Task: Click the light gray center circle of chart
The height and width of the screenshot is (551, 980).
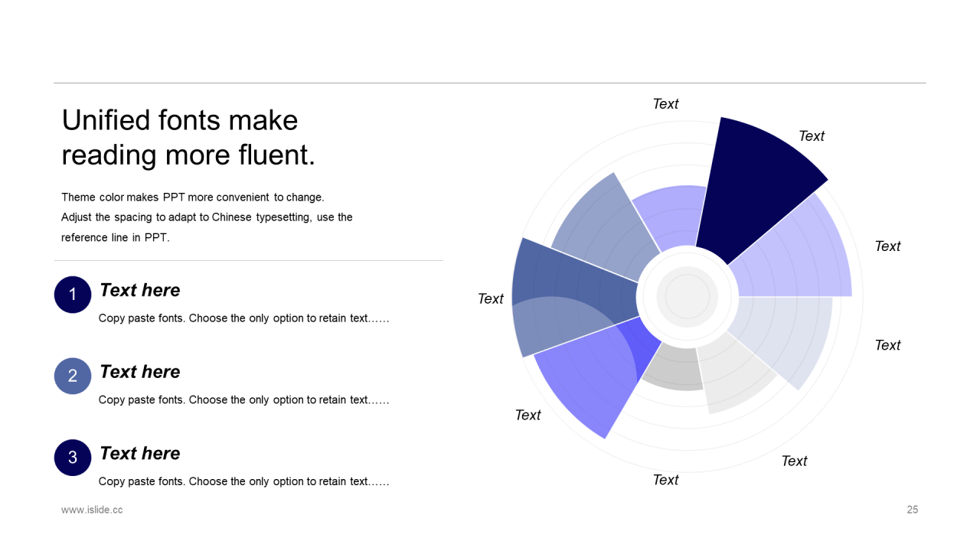Action: click(x=688, y=296)
